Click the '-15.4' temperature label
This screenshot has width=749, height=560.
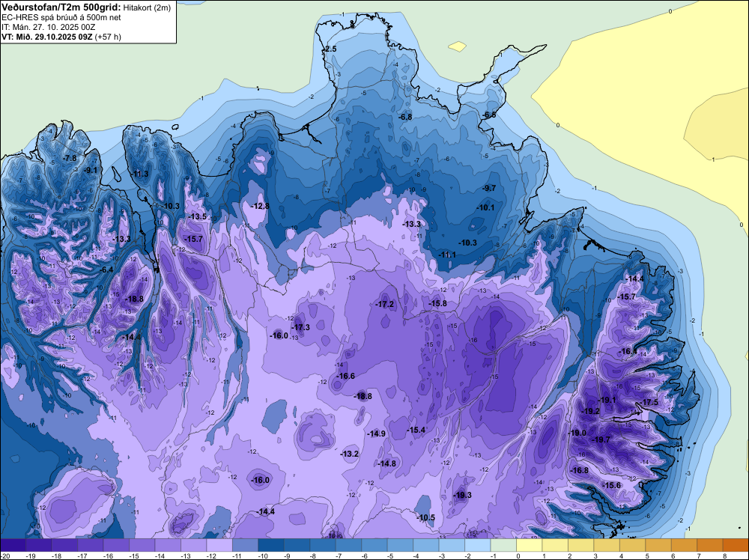point(416,430)
